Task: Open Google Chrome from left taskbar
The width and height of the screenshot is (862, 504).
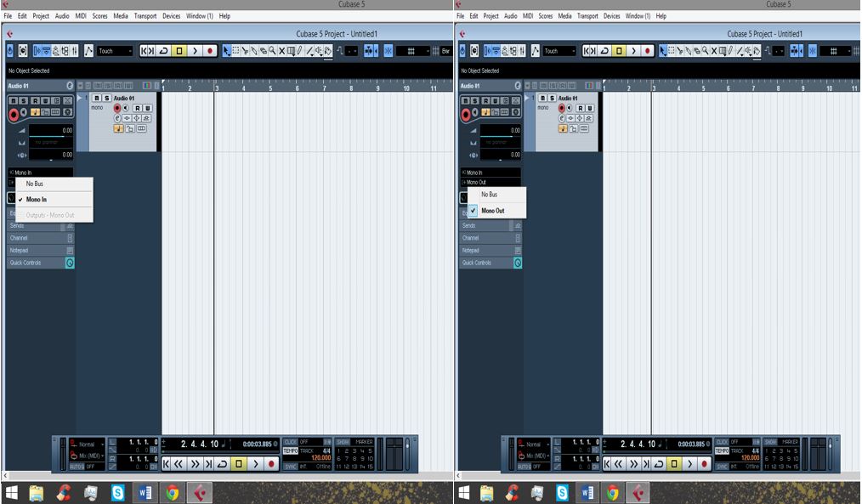Action: point(172,493)
